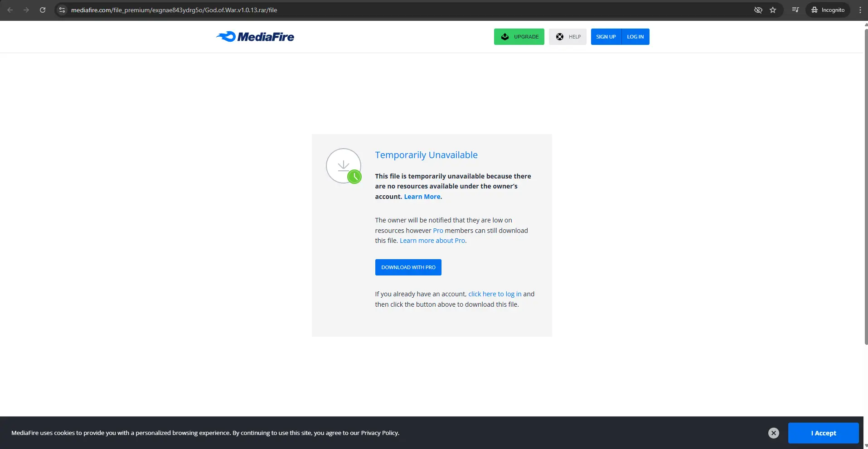Image resolution: width=868 pixels, height=449 pixels.
Task: Click the address bar URL
Action: [174, 10]
